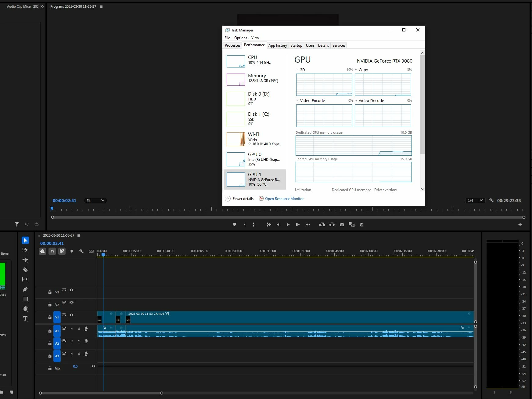Open the Video Encode graph dropdown
The image size is (532, 399).
click(297, 100)
